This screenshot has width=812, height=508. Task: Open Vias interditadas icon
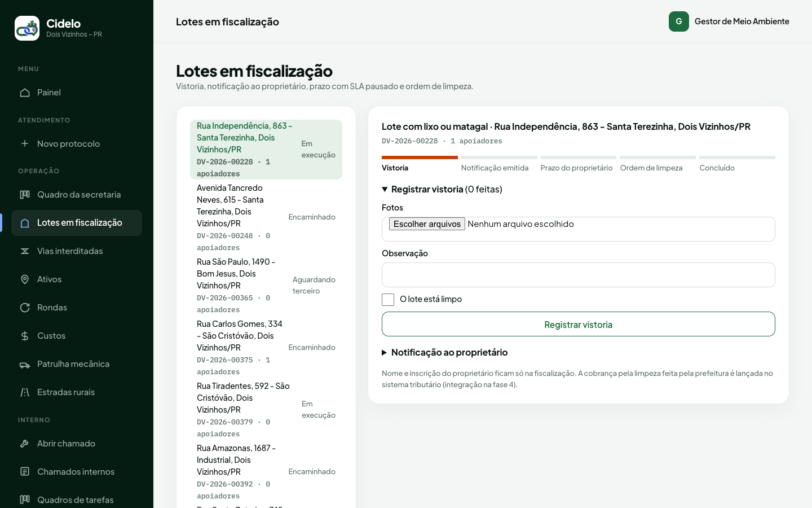pyautogui.click(x=25, y=251)
